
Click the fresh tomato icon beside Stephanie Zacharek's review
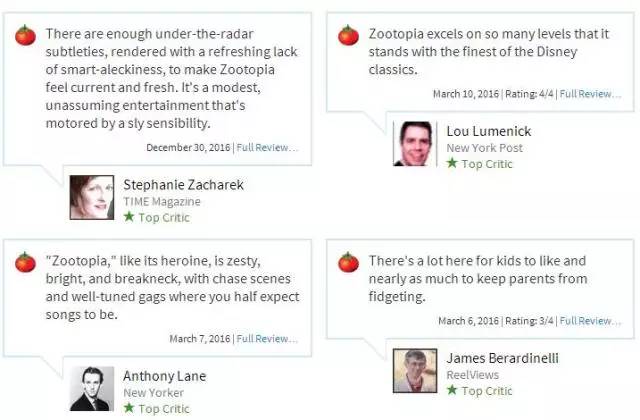[x=25, y=36]
